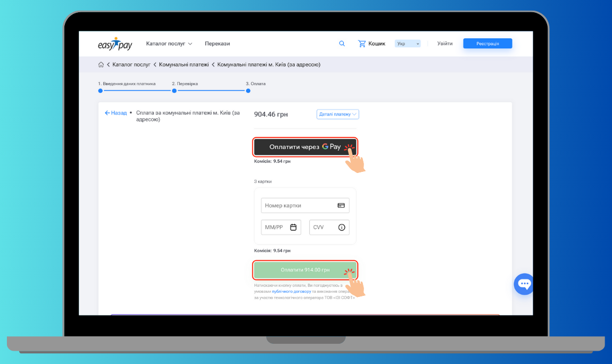Select the Комунальні платежі breadcrumb
612x364 pixels.
(184, 64)
